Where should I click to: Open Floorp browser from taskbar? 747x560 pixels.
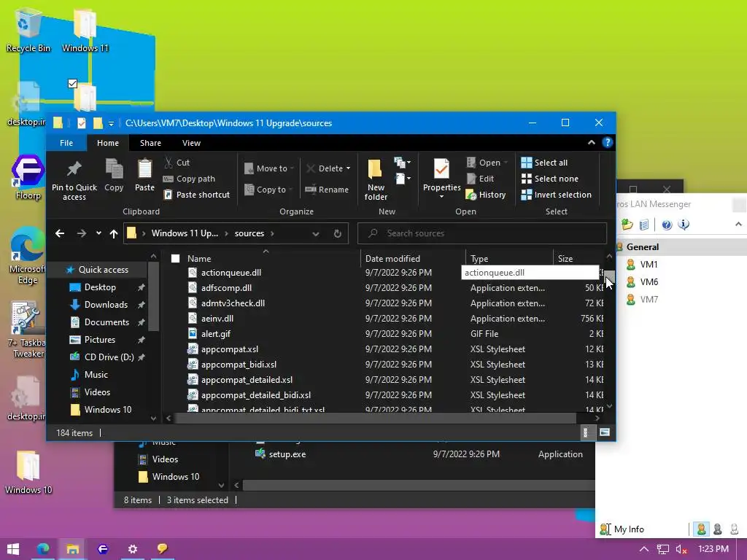pos(102,549)
